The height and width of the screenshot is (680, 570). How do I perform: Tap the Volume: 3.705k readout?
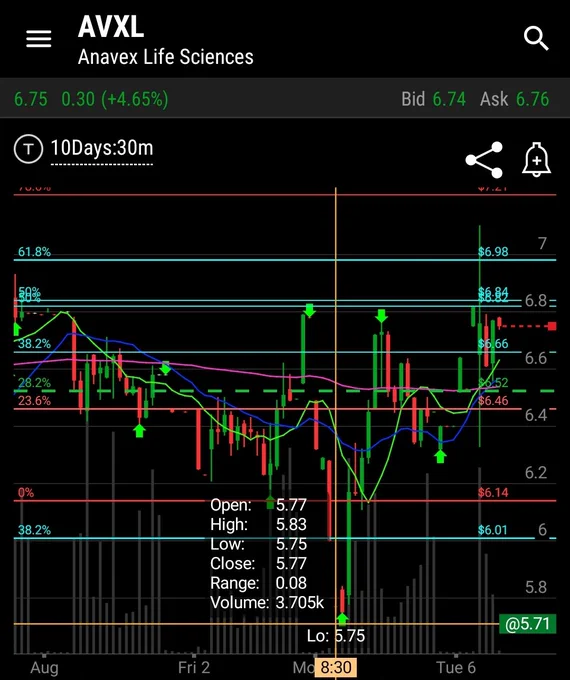[267, 603]
